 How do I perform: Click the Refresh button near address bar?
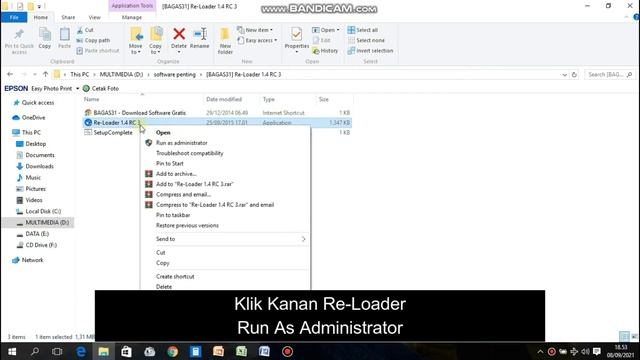574,75
